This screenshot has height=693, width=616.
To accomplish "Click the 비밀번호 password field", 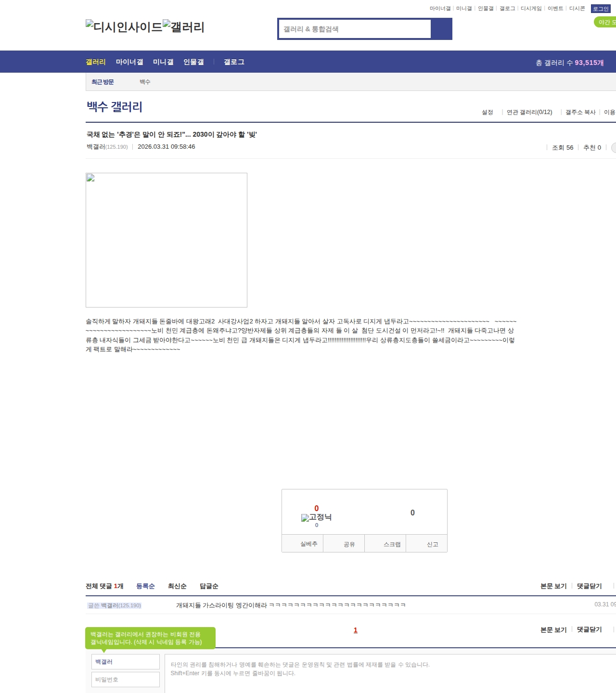I will pos(126,680).
